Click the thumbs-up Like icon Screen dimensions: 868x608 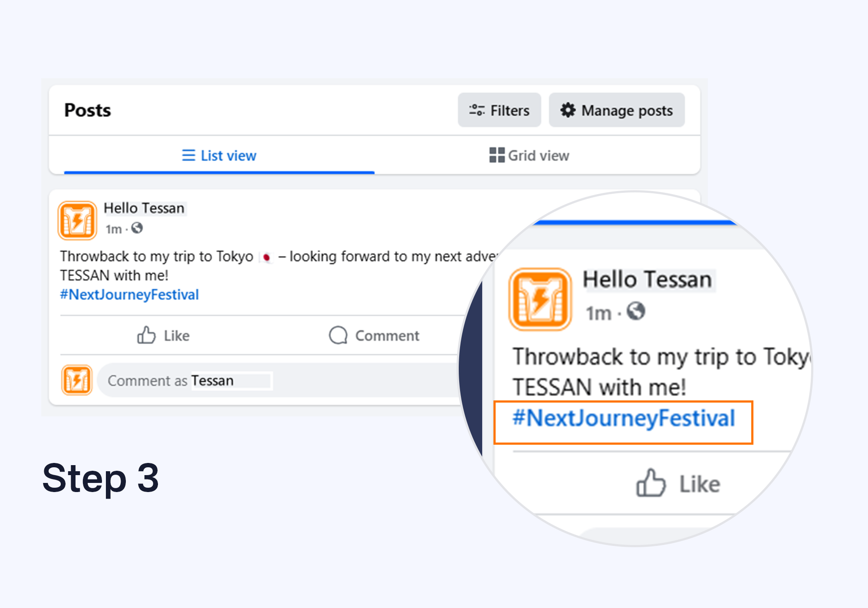pos(146,335)
